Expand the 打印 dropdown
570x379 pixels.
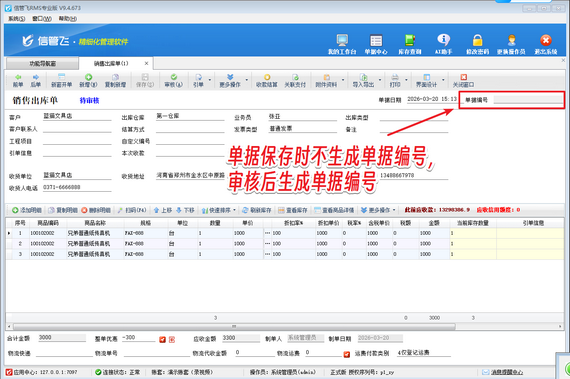406,80
